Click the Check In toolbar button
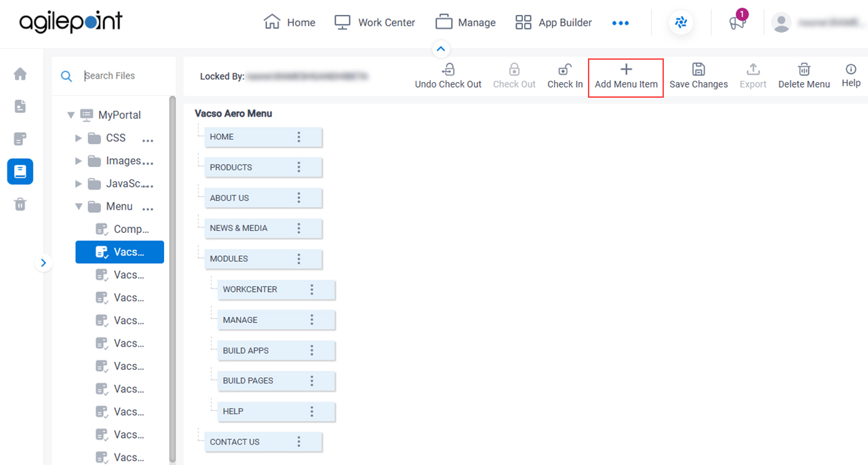 [x=565, y=75]
